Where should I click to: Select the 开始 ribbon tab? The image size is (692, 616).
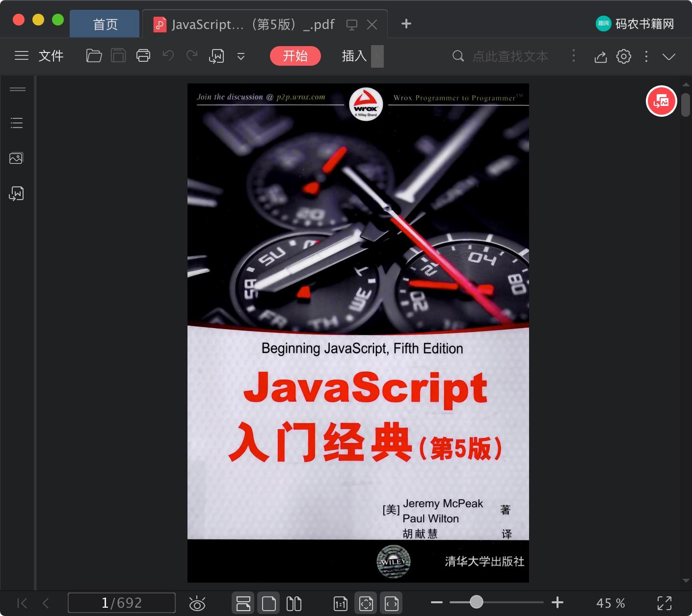coord(295,56)
